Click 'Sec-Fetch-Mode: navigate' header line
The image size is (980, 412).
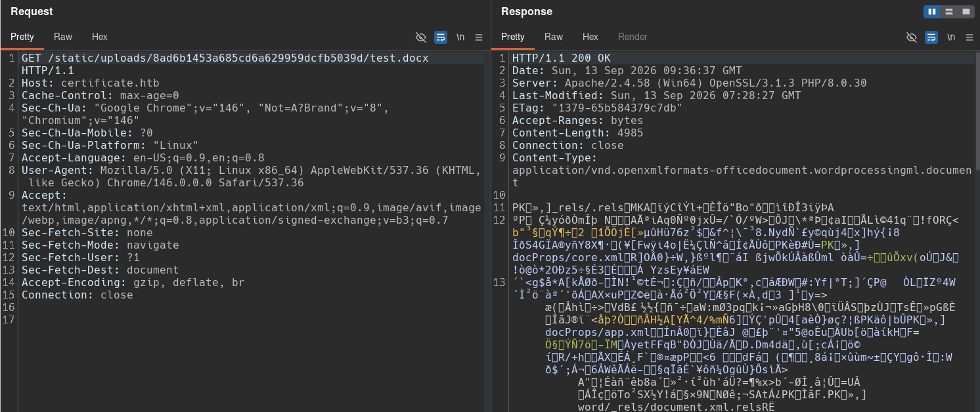pyautogui.click(x=100, y=245)
